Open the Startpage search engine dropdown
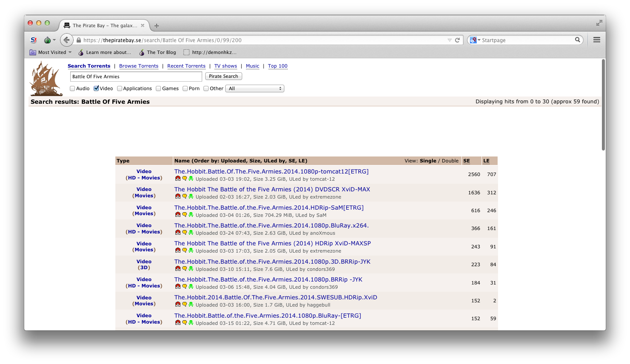 (x=475, y=40)
